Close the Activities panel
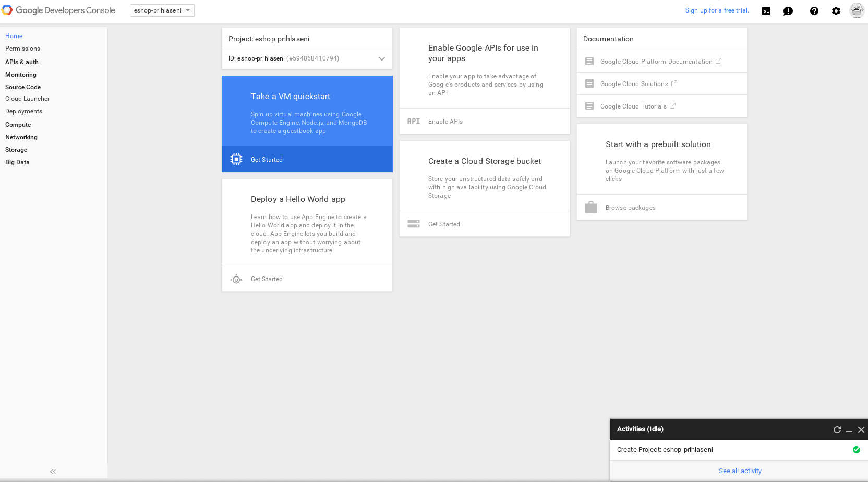 point(861,430)
